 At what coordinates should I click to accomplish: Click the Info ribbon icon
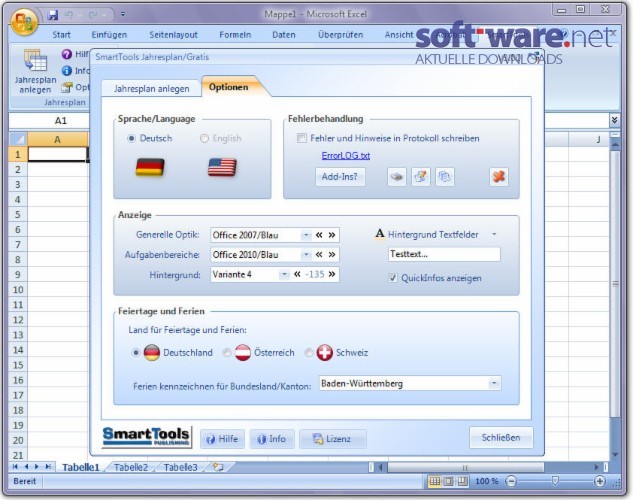click(x=67, y=71)
